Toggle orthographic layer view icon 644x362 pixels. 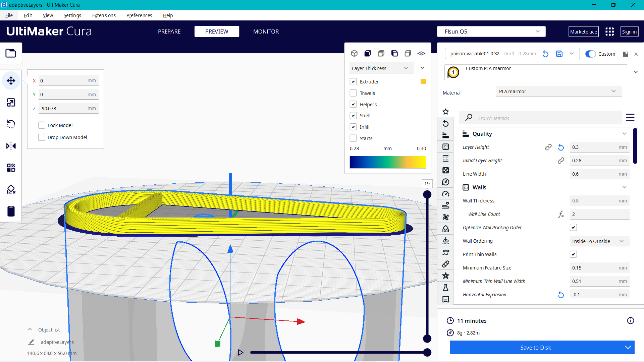[x=421, y=53]
